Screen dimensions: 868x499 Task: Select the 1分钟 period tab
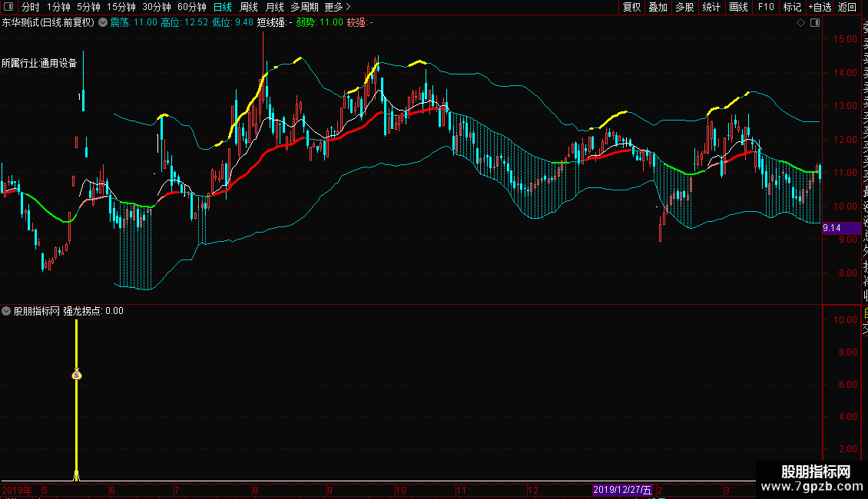pos(58,7)
